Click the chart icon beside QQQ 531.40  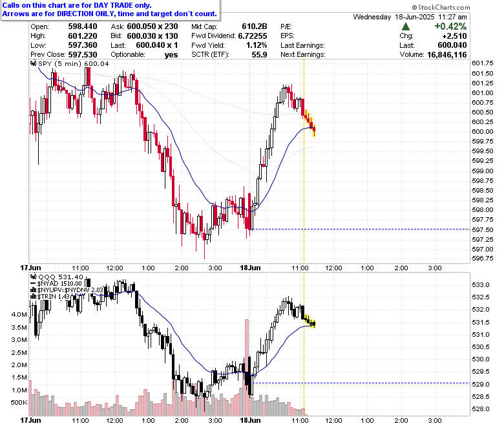34,277
